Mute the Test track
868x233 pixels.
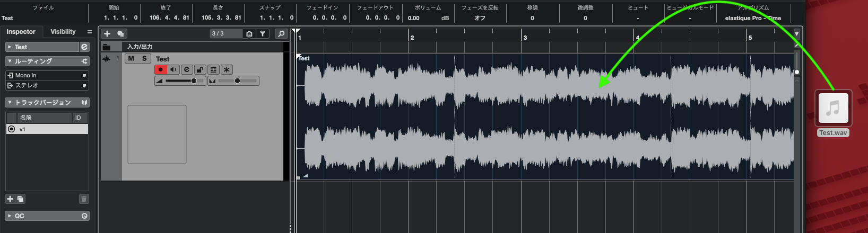point(131,58)
